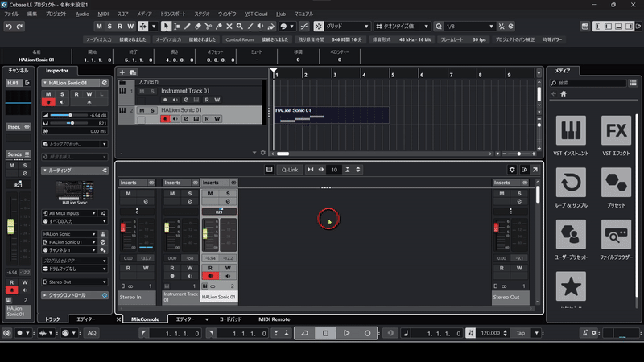
Task: Open the Audio menu
Action: coord(82,14)
